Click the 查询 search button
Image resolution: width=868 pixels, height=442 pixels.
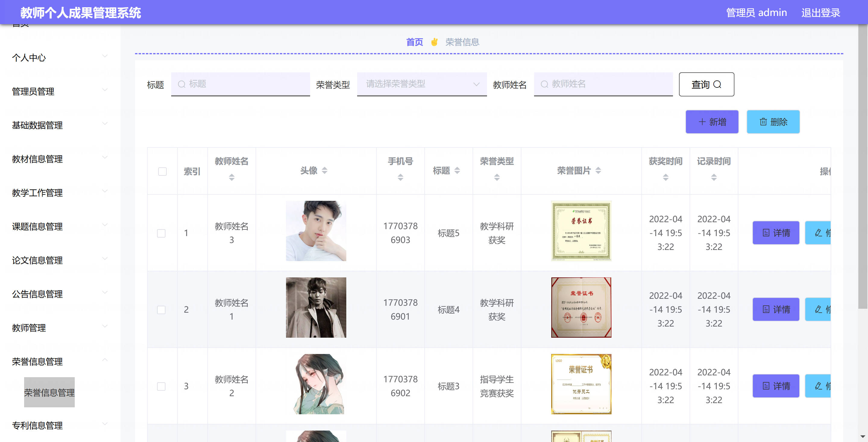click(x=706, y=84)
